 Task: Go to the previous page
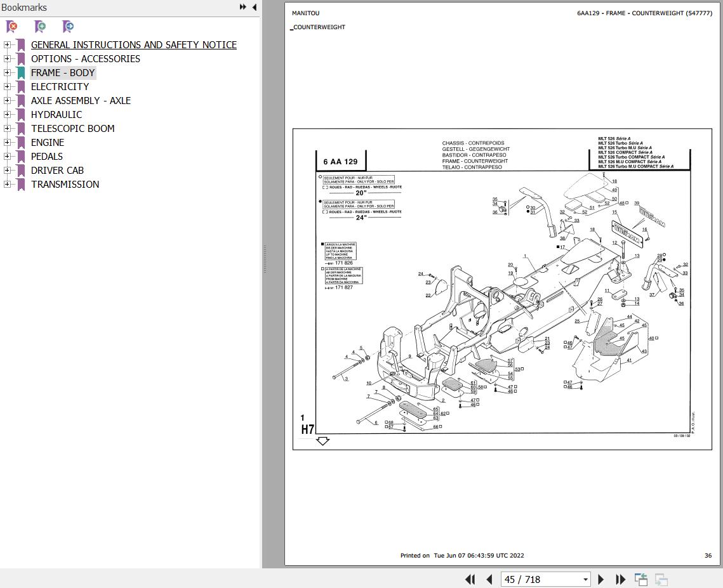pyautogui.click(x=489, y=579)
